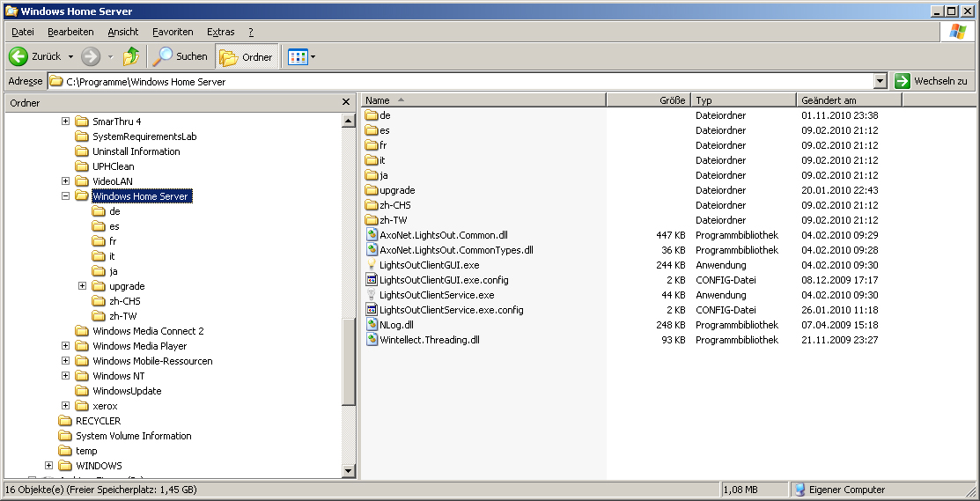
Task: Expand the Windows Mobile-Ressourcen node
Action: pyautogui.click(x=65, y=361)
